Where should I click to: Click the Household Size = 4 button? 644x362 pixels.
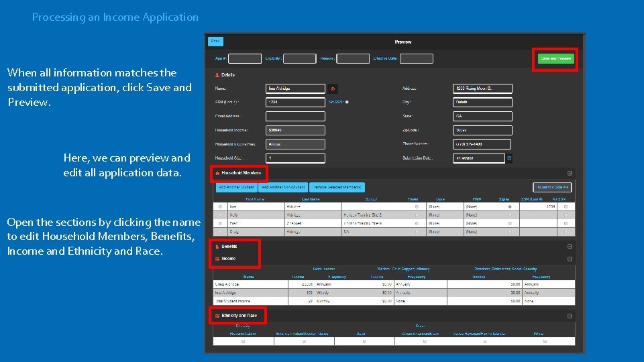(x=552, y=187)
